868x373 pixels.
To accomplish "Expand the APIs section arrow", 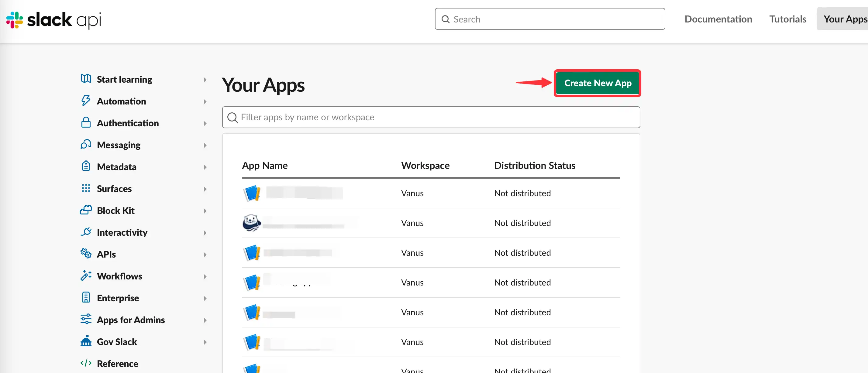I will tap(205, 255).
